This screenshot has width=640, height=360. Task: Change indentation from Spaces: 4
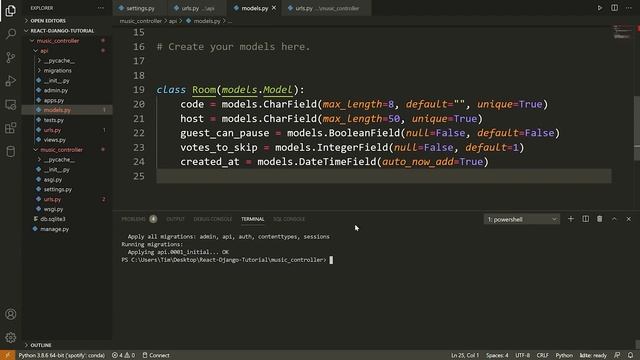(497, 355)
